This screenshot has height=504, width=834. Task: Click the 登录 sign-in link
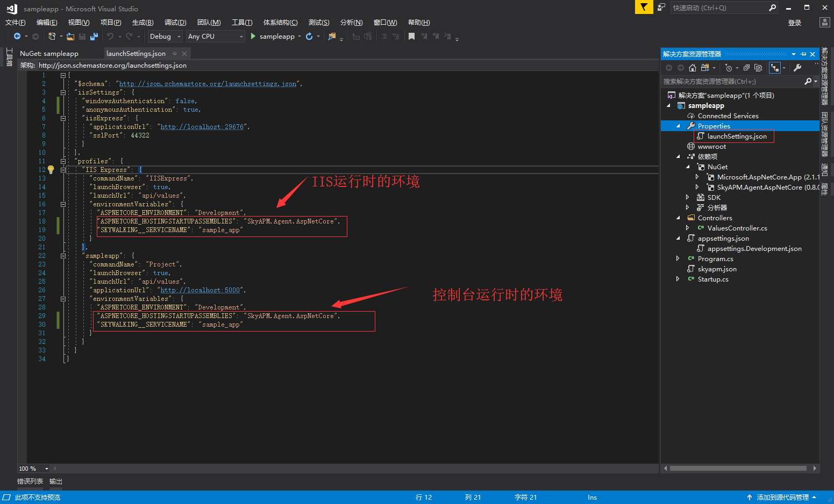[x=795, y=23]
